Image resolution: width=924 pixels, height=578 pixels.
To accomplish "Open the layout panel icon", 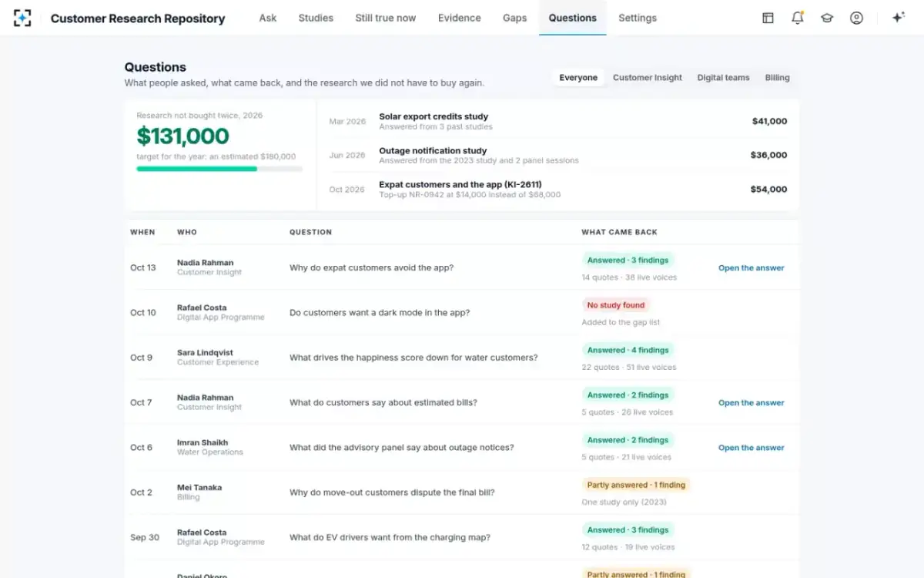I will (x=768, y=18).
